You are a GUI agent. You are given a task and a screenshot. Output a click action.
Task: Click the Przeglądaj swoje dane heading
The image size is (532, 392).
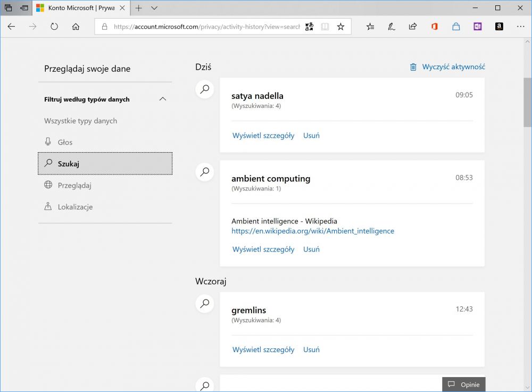point(87,69)
